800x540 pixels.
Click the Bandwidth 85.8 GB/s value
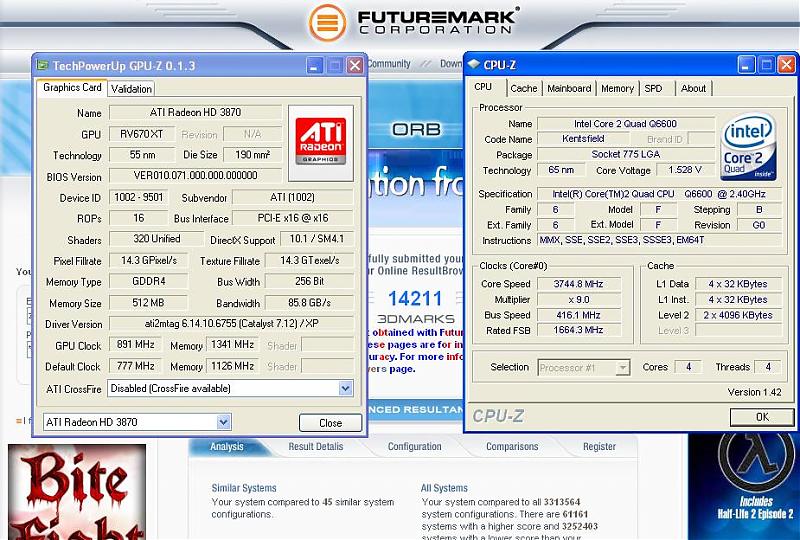(x=309, y=303)
